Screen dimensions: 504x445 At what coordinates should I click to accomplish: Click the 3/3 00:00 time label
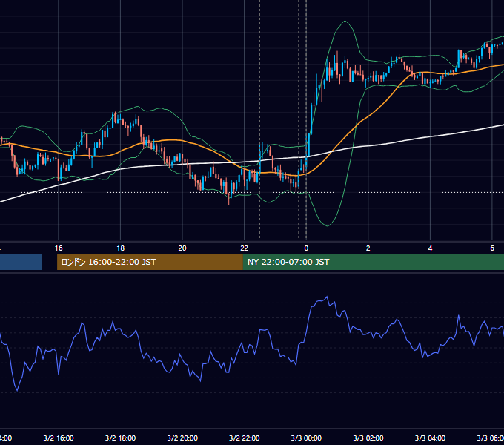(306, 438)
